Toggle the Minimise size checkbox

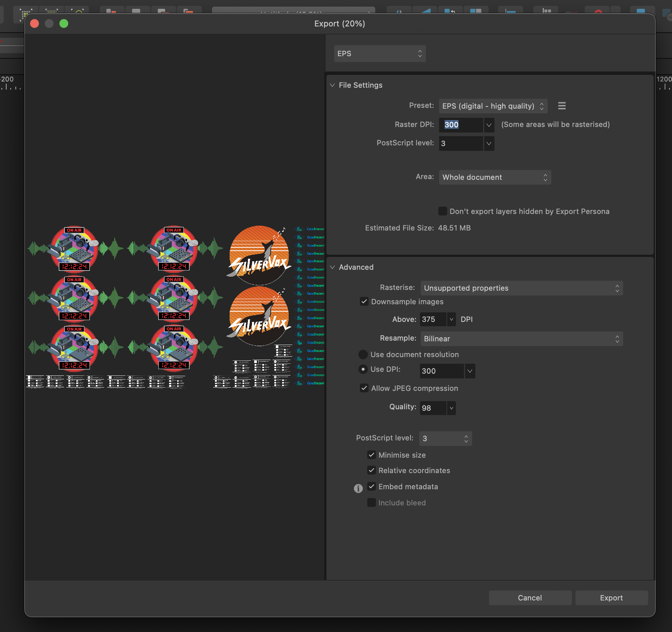[372, 455]
